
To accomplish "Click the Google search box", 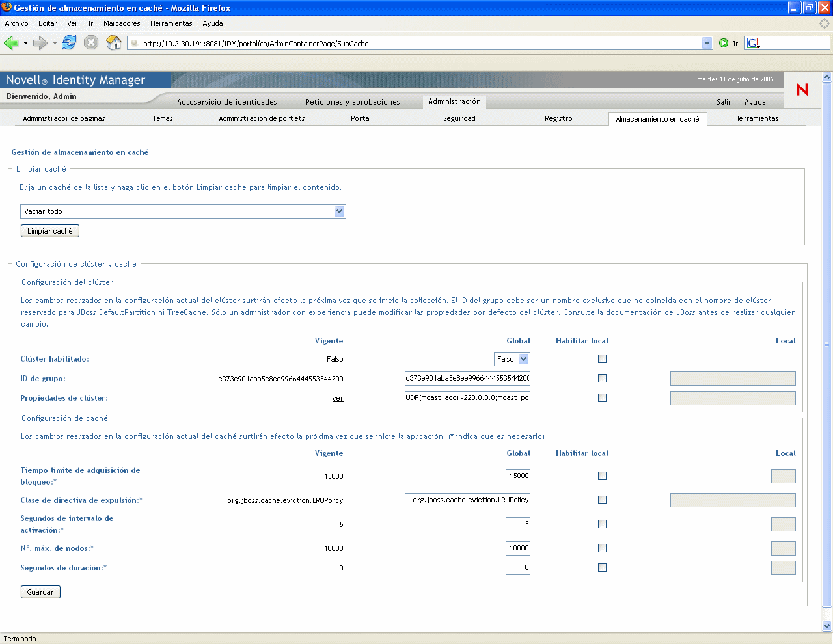I will point(795,44).
